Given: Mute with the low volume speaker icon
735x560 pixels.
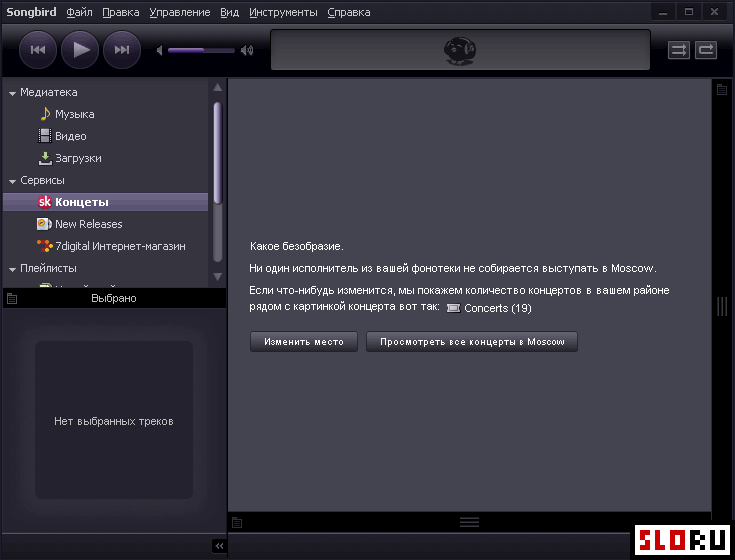Looking at the screenshot, I should (x=160, y=50).
